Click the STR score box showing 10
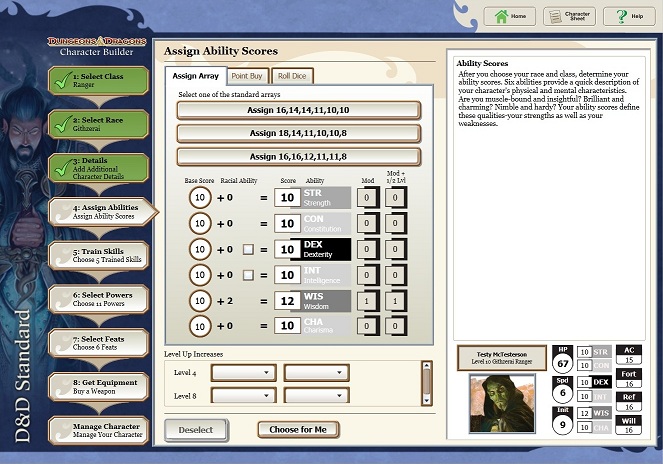Viewport: 663px width, 464px height. [288, 198]
